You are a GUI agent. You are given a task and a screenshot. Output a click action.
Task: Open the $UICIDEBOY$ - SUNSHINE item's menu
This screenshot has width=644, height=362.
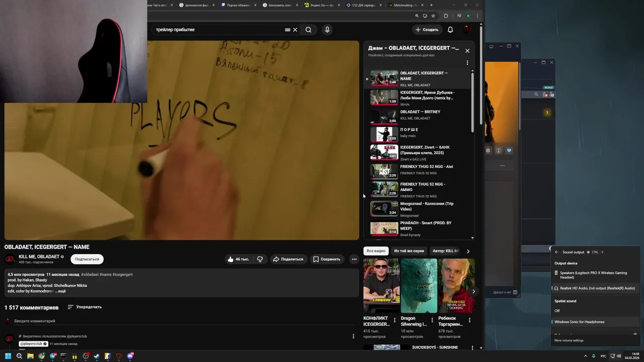click(472, 348)
